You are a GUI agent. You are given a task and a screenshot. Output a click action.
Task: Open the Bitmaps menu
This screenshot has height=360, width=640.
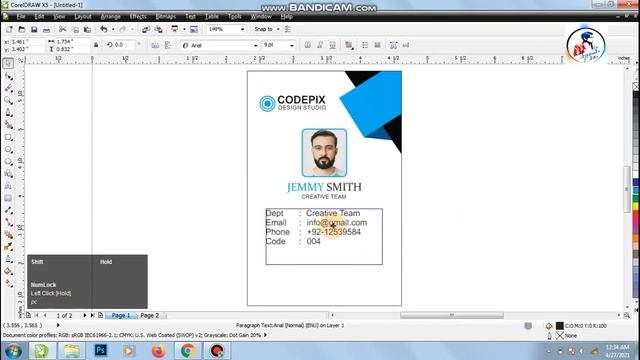point(165,16)
